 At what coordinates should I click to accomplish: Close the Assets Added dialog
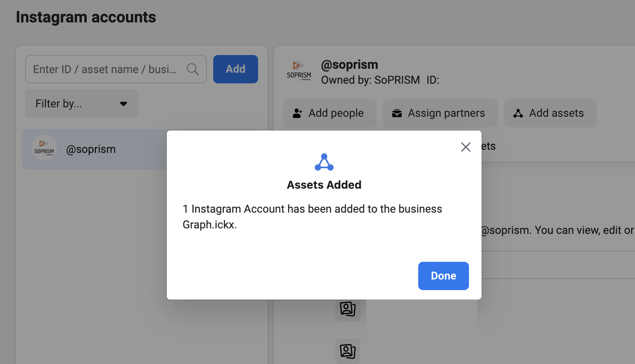coord(466,147)
